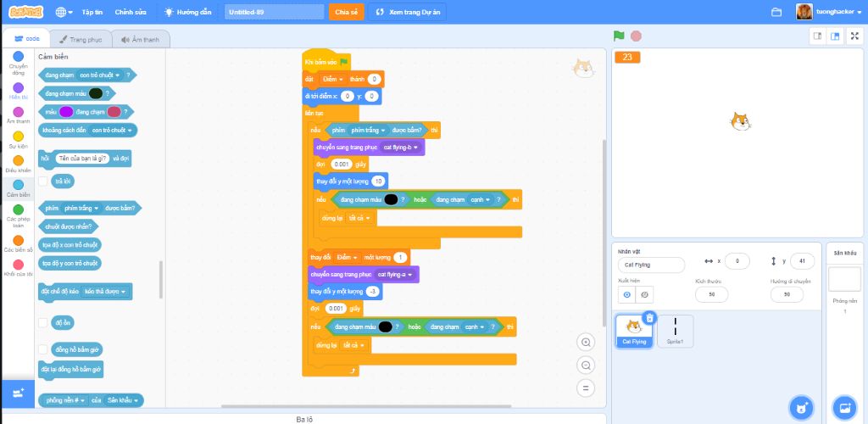
Task: Reset workspace zoom to default
Action: click(x=586, y=388)
